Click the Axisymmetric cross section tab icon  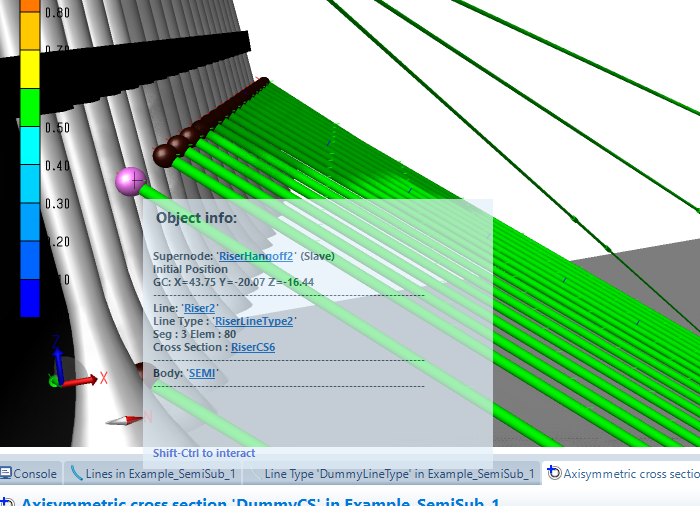point(553,473)
